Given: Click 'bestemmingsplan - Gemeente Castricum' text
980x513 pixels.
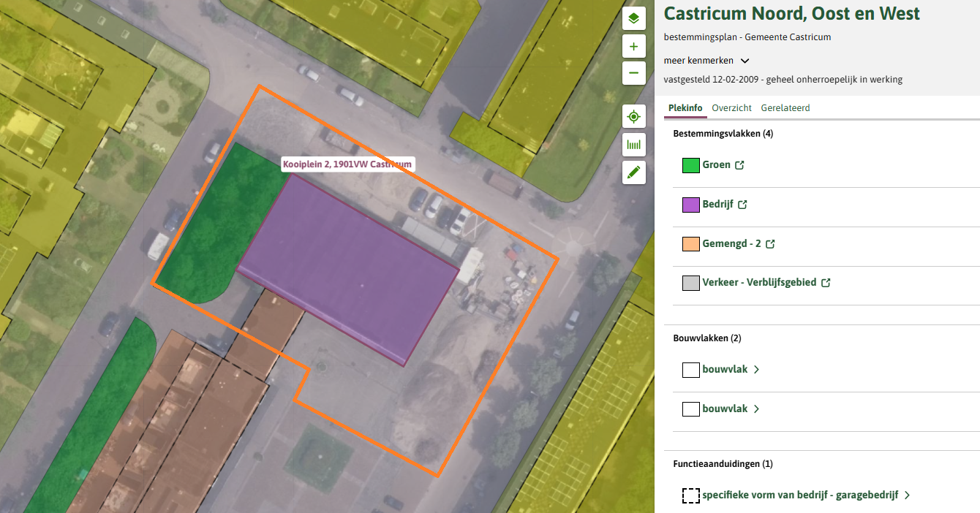Looking at the screenshot, I should pyautogui.click(x=747, y=37).
